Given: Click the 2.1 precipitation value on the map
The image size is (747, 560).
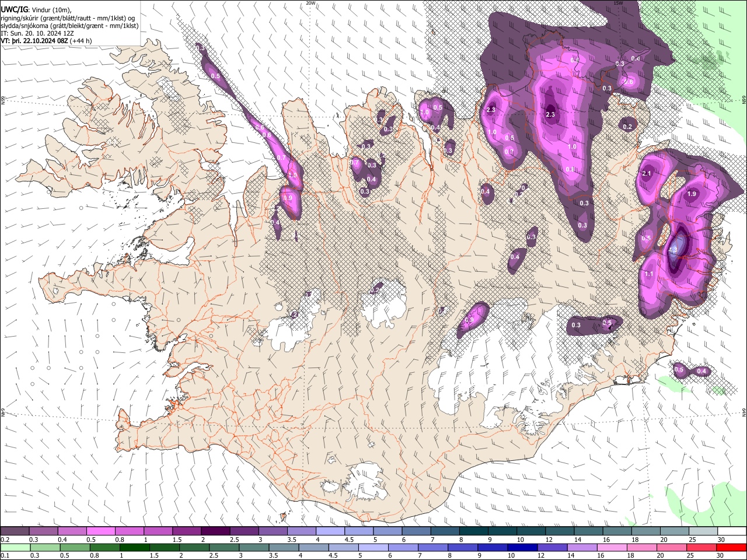Looking at the screenshot, I should tap(646, 173).
